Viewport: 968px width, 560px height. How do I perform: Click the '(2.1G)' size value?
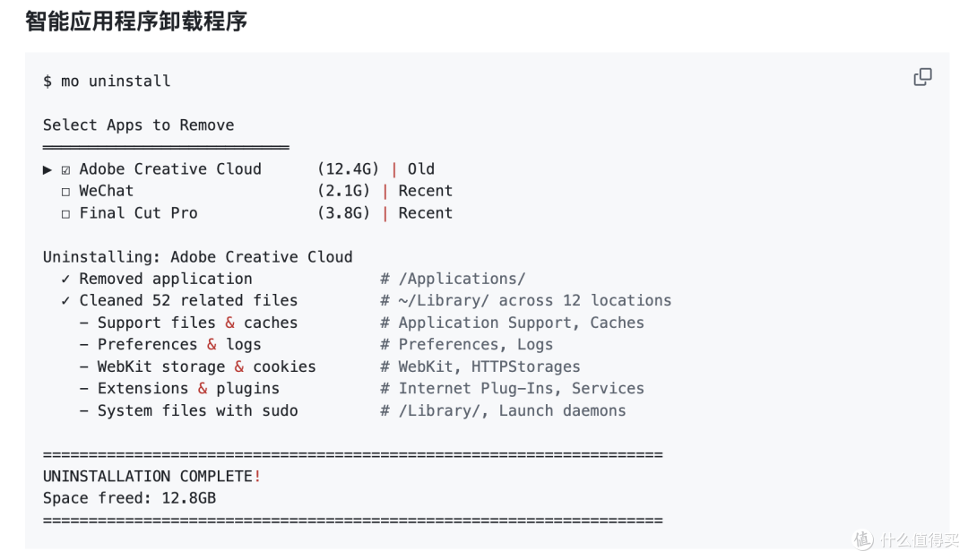click(343, 191)
